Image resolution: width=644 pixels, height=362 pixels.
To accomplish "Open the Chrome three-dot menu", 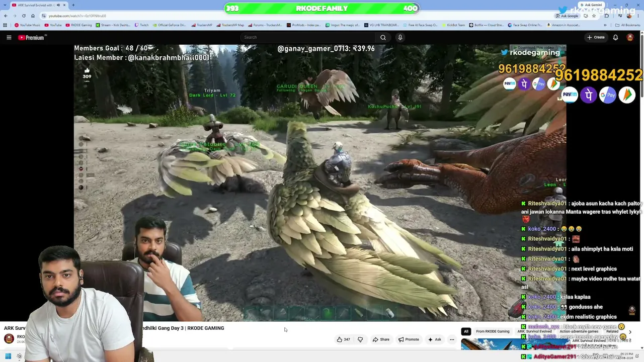I will pyautogui.click(x=638, y=16).
